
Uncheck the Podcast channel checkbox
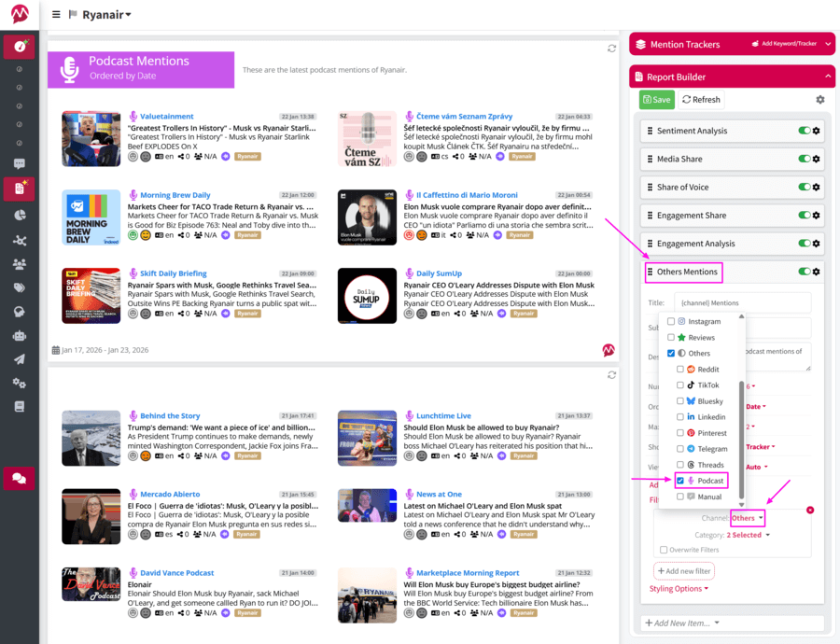(679, 481)
